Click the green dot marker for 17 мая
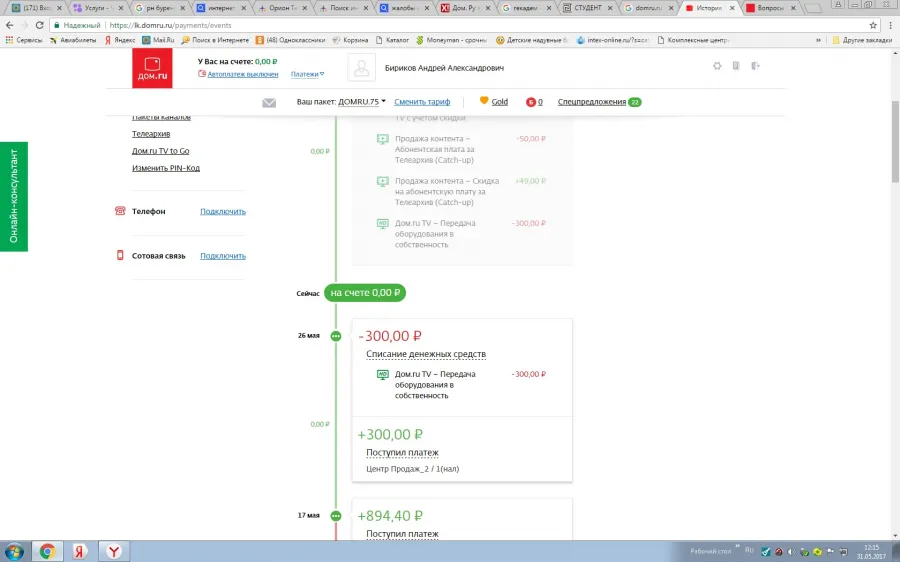The width and height of the screenshot is (900, 562). (336, 516)
